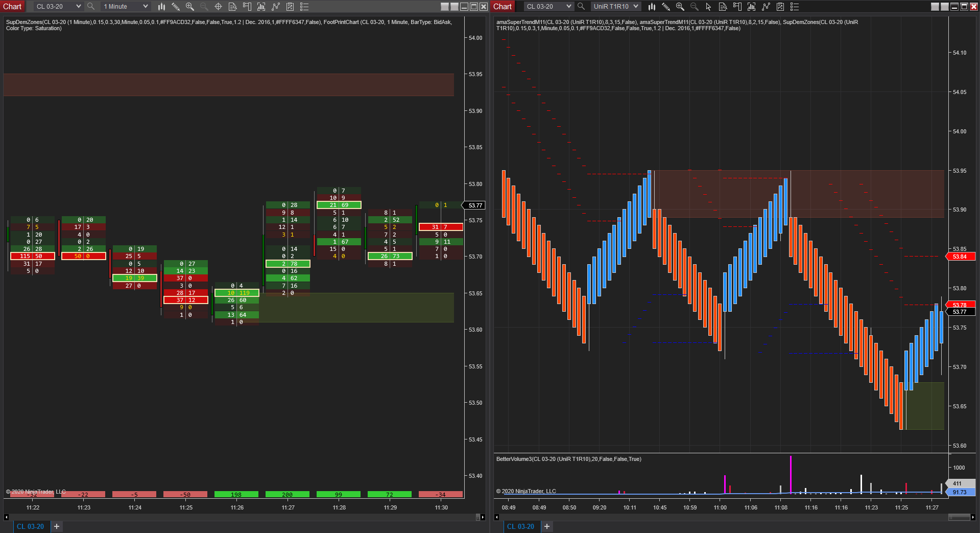
Task: Open drawing tools pencil in left chart
Action: [x=176, y=7]
